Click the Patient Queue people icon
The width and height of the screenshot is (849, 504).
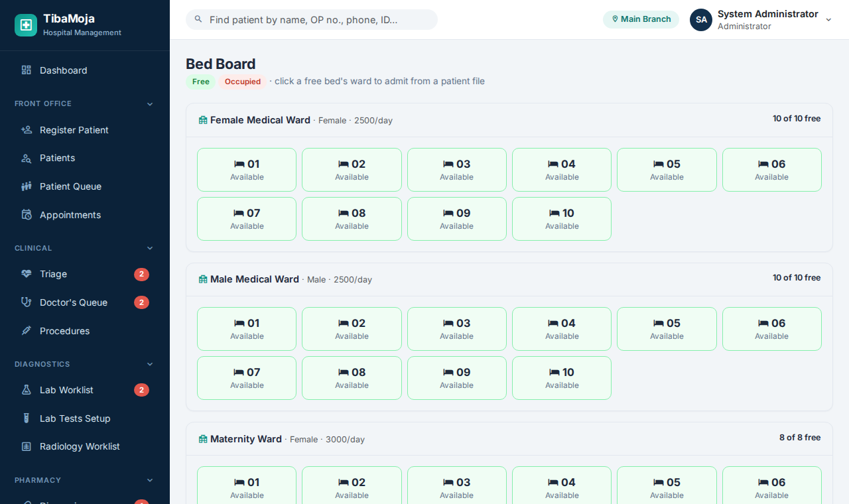[x=27, y=186]
